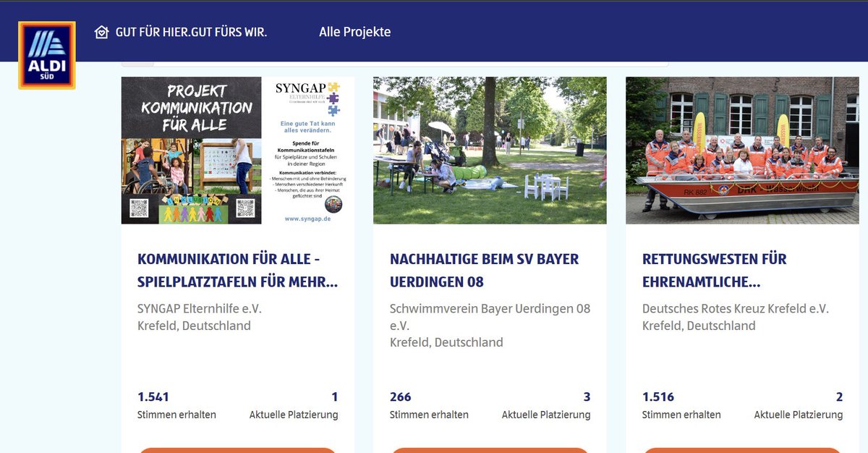Open NACHHALTIGE BEIM SV BAYER UERDINGEN 08 title
This screenshot has width=868, height=453.
coord(484,271)
